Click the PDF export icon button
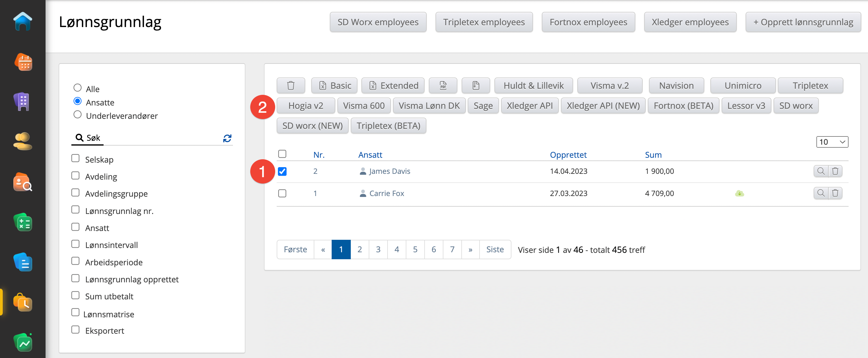Screen dimensions: 868x358 coord(443,86)
